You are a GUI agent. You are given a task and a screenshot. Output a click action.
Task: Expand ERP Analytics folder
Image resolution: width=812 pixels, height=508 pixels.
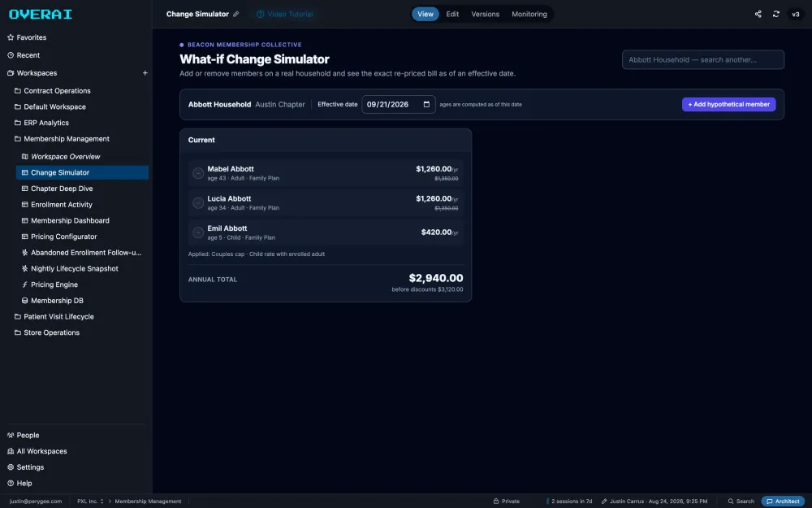[41, 123]
